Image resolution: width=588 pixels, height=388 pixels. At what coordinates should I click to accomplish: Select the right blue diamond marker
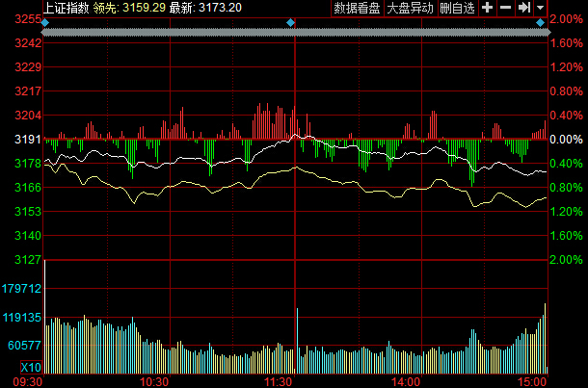[540, 21]
